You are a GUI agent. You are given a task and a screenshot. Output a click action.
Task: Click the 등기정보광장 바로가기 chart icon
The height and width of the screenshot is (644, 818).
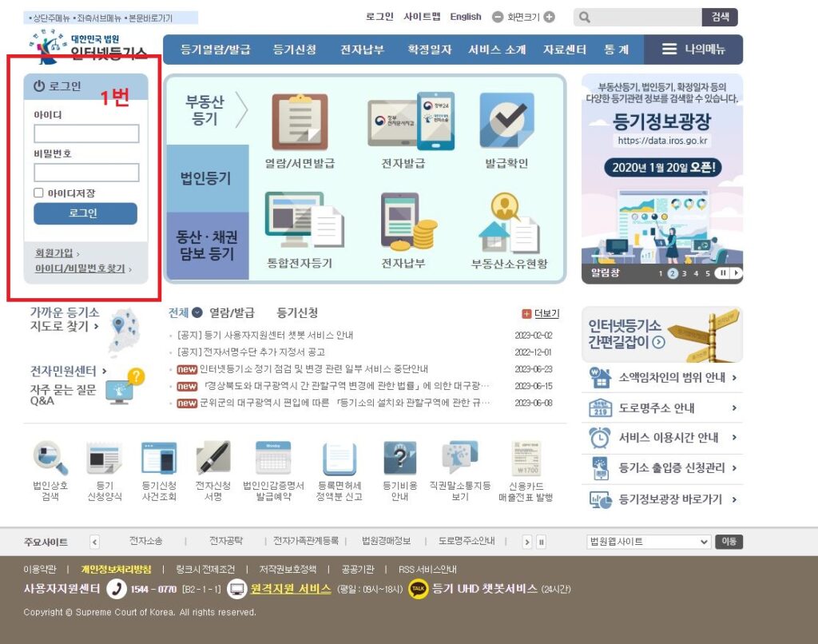click(601, 499)
